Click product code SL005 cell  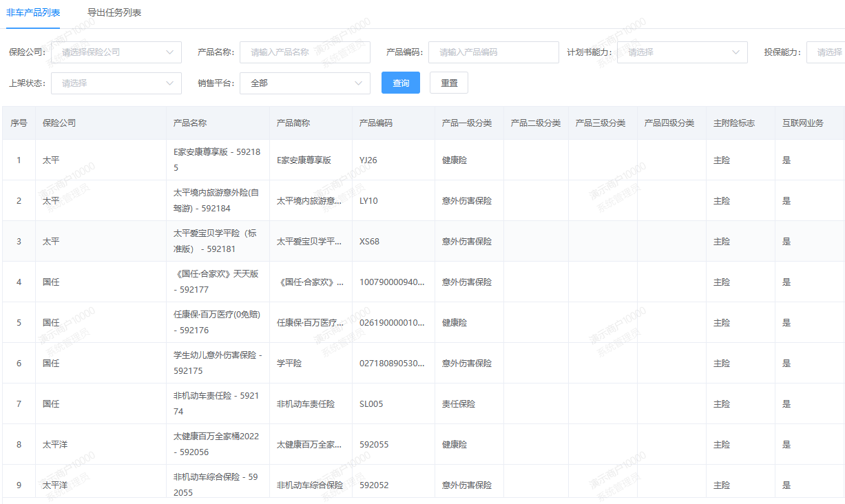tap(371, 404)
